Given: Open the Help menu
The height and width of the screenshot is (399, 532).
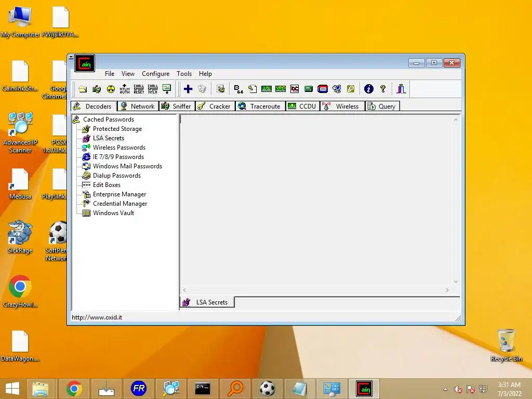Looking at the screenshot, I should [x=205, y=74].
